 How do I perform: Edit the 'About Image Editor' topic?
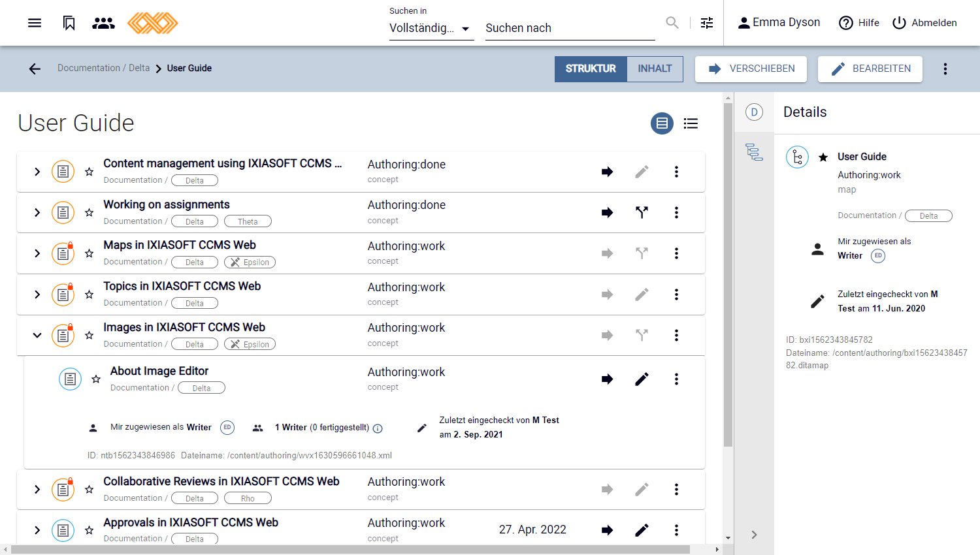[x=642, y=379]
